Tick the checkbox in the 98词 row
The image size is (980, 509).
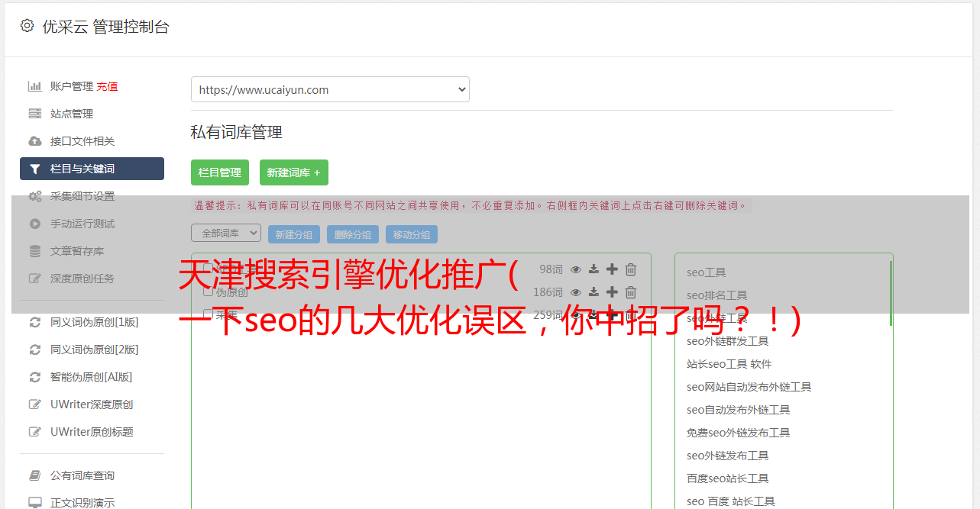coord(208,269)
